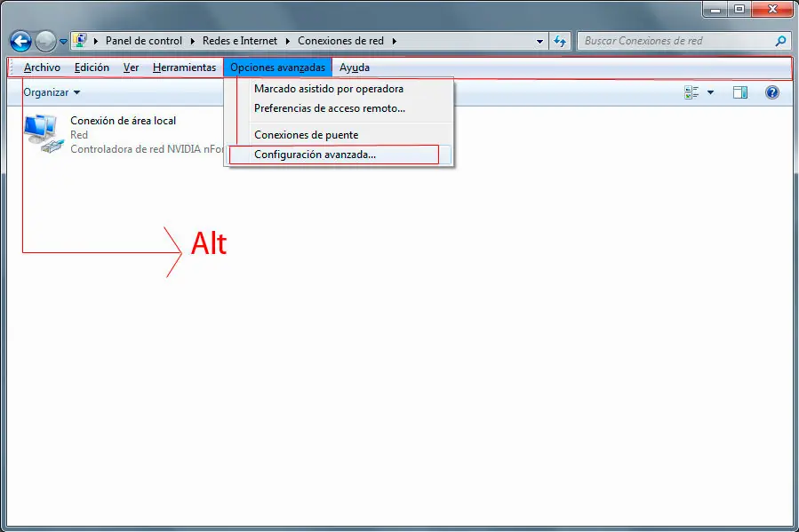
Task: Open the Edición menu
Action: pos(92,67)
